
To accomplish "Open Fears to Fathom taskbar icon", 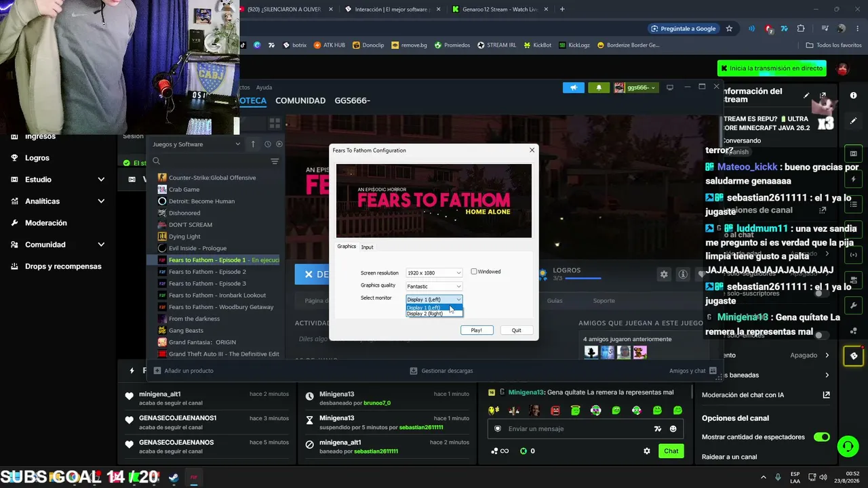I will coord(193,477).
